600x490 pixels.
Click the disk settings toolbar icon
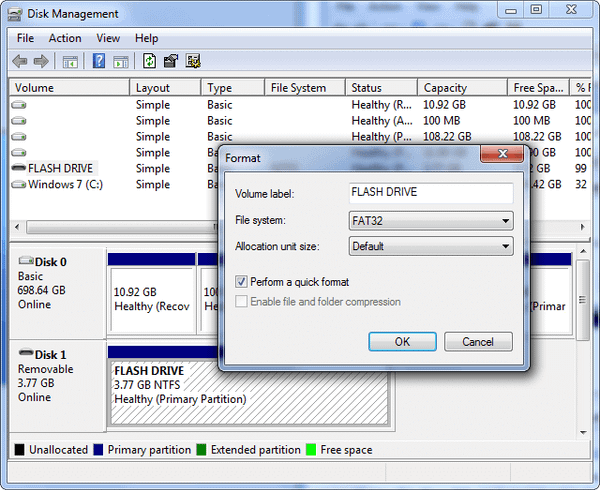point(193,62)
